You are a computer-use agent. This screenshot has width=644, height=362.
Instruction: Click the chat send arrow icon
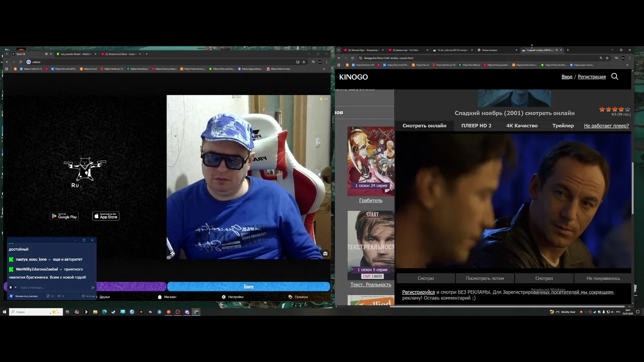point(93,288)
